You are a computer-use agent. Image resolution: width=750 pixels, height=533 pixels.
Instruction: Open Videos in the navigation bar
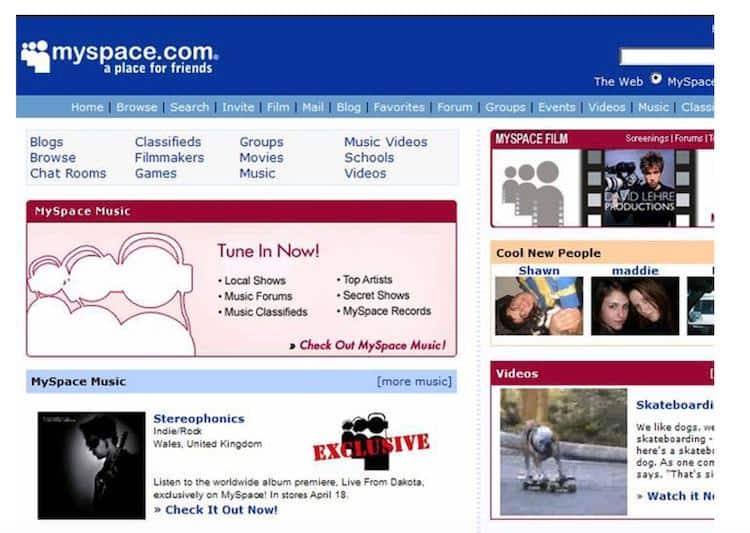point(607,107)
